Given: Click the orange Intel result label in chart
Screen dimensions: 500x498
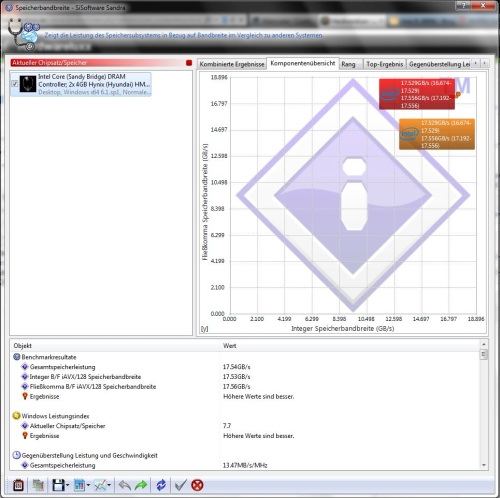Looking at the screenshot, I should 437,134.
